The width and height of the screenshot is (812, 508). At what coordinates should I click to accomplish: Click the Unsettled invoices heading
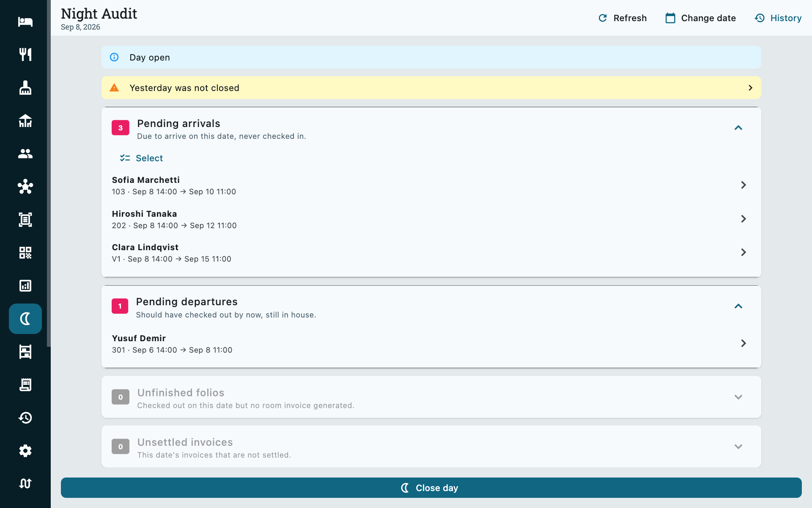tap(185, 442)
